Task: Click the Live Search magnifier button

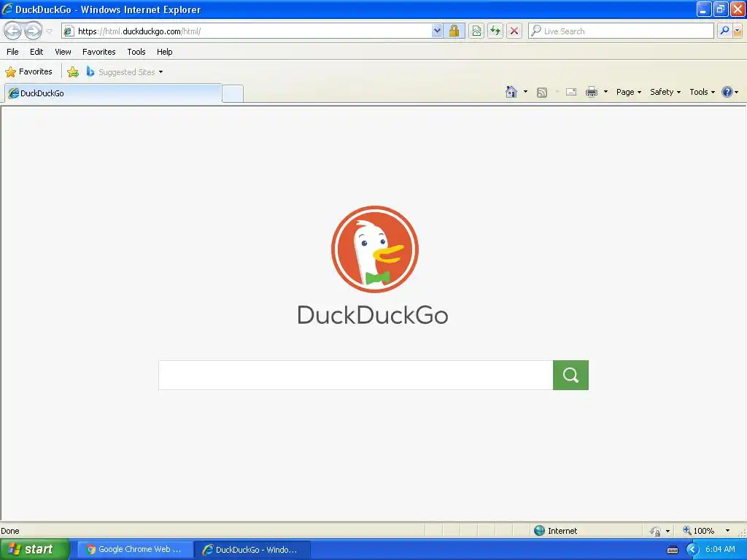Action: tap(724, 31)
